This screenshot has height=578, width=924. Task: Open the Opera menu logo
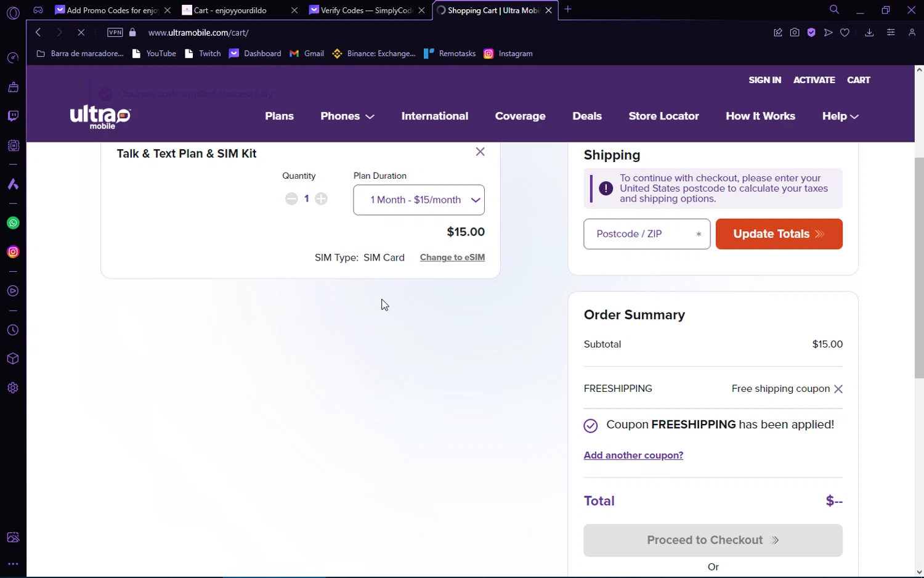[x=13, y=12]
